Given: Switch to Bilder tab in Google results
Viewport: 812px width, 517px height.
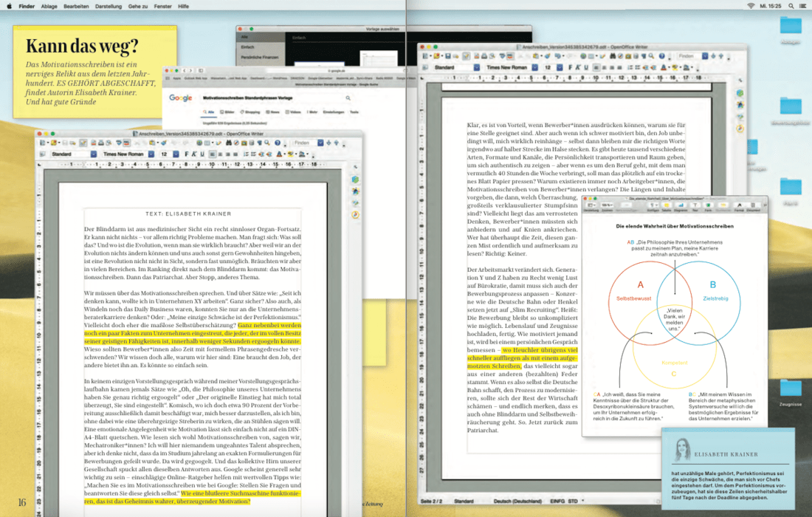Looking at the screenshot, I should pyautogui.click(x=230, y=112).
